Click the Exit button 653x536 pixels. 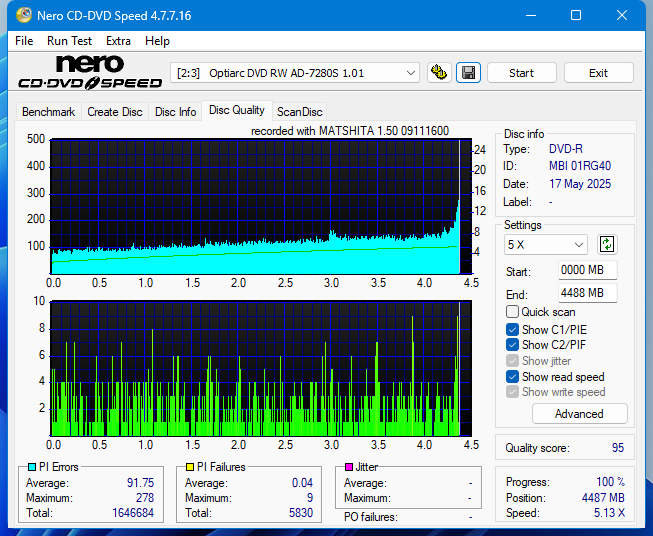[598, 73]
